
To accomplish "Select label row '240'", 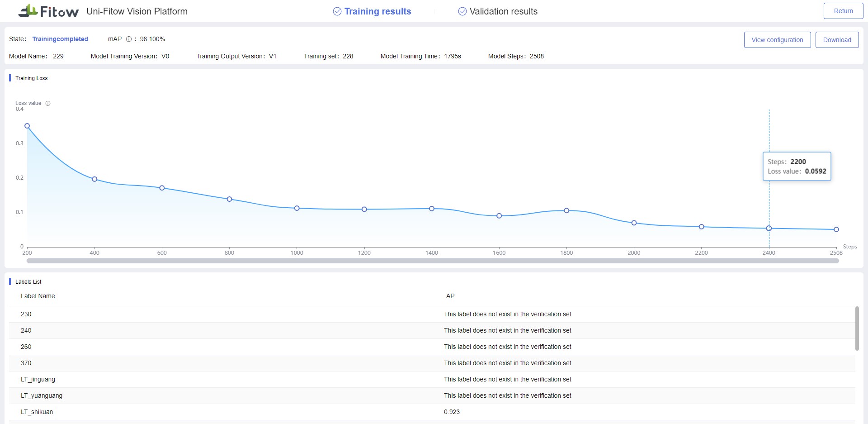I will (x=432, y=330).
